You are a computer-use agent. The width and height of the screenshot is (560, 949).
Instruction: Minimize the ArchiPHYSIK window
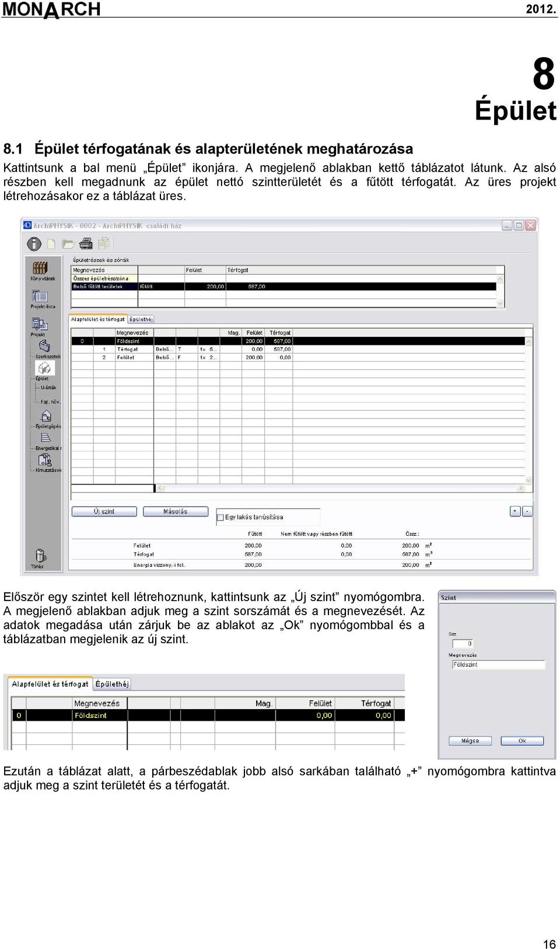tap(507, 225)
